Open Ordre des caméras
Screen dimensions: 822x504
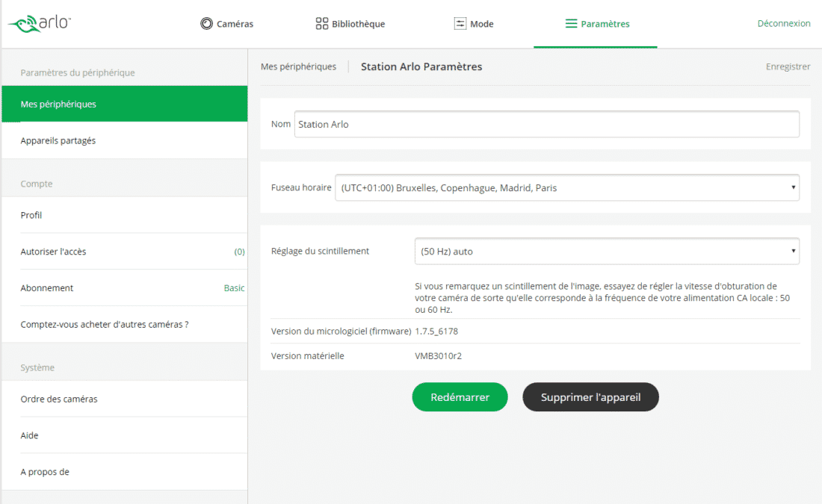point(124,399)
